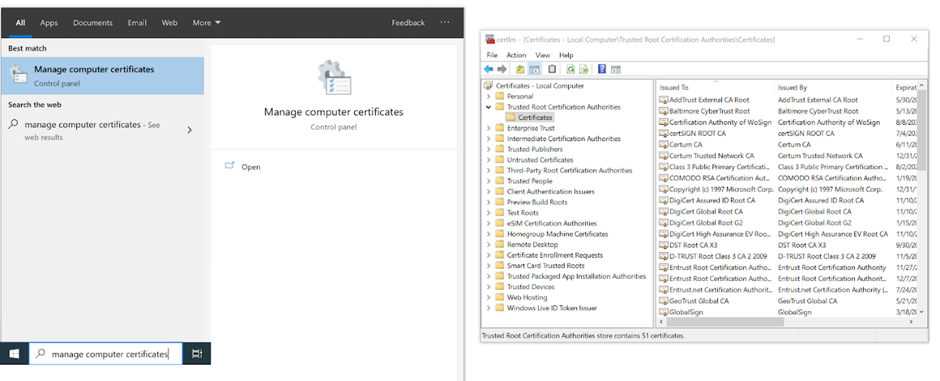Screen dimensions: 940x381
Task: Open the Task View icon beside search box
Action: point(197,353)
